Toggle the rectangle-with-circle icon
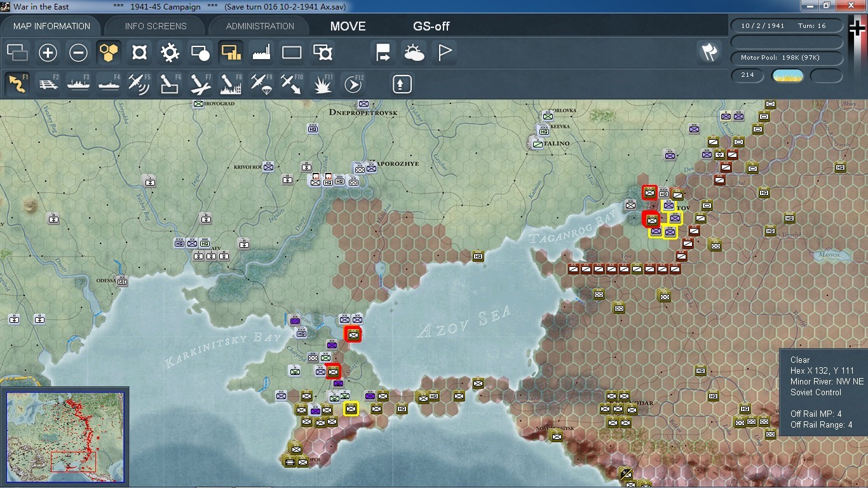The image size is (868, 488). tap(200, 53)
